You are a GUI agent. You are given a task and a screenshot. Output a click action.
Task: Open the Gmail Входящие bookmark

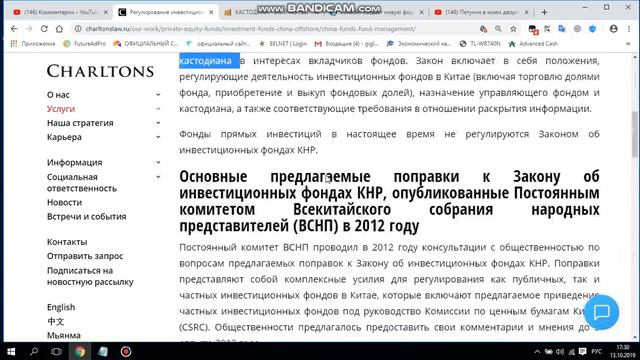(347, 44)
